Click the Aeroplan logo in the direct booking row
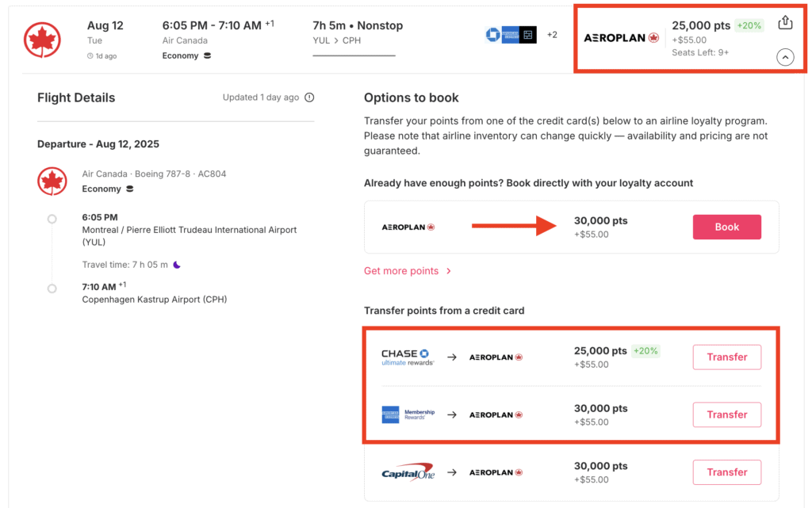812x508 pixels. click(x=408, y=227)
